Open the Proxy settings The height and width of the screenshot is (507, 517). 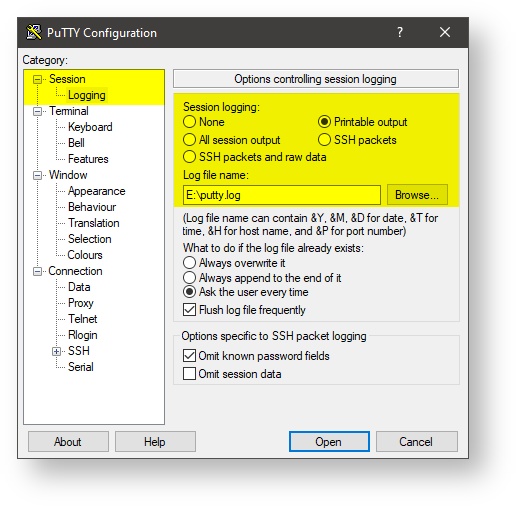pos(81,303)
